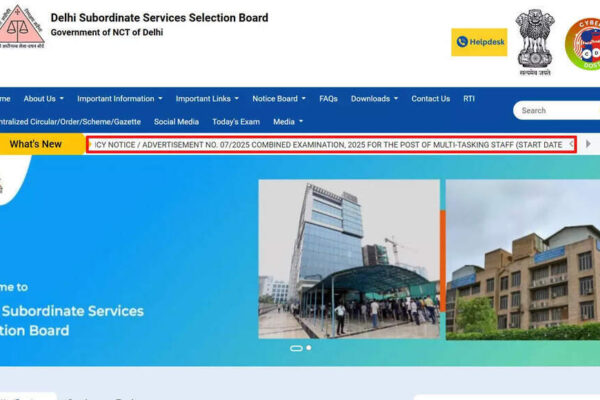Select the first carousel slide indicator
The image size is (600, 400).
pyautogui.click(x=296, y=348)
